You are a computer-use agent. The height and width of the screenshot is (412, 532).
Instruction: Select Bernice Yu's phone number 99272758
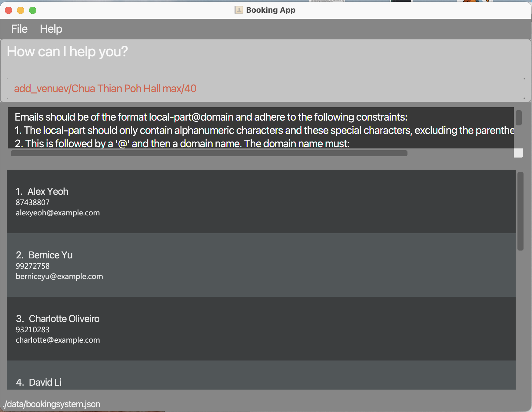[32, 266]
